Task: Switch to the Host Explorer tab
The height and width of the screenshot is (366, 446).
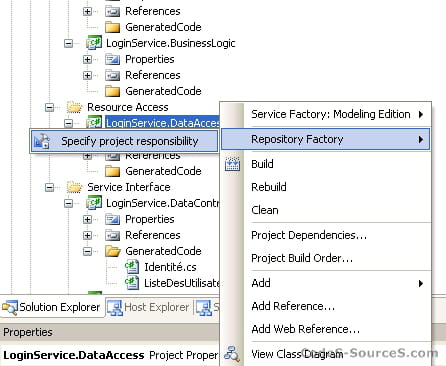Action: pos(148,307)
